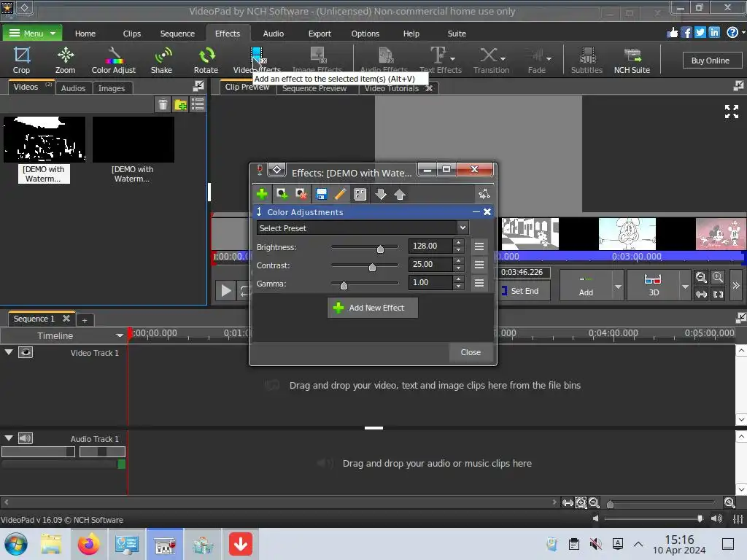Viewport: 747px width, 560px height.
Task: Open Firefox from the taskbar
Action: point(88,544)
